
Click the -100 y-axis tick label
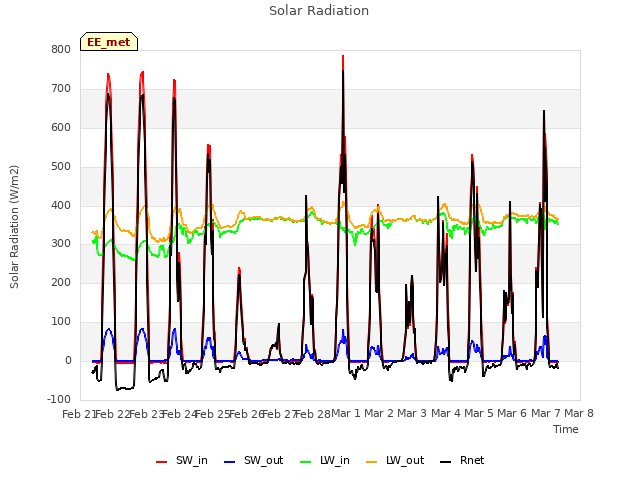[x=59, y=399]
